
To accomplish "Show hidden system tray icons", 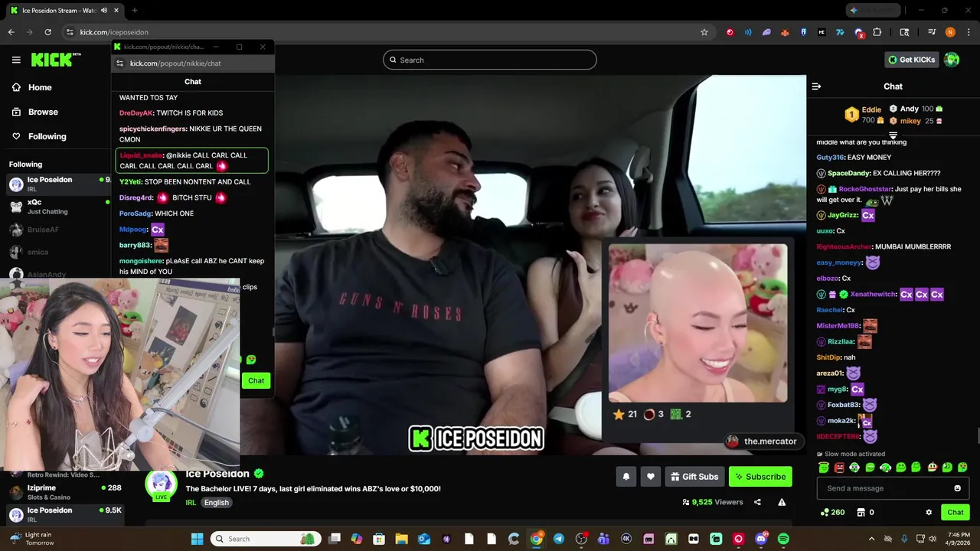I will 871,539.
